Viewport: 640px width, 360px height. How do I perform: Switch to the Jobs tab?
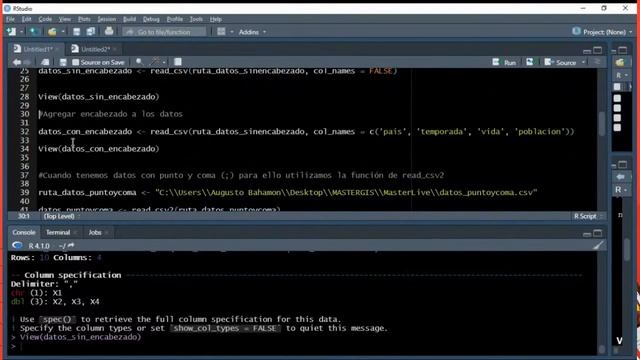pyautogui.click(x=95, y=232)
